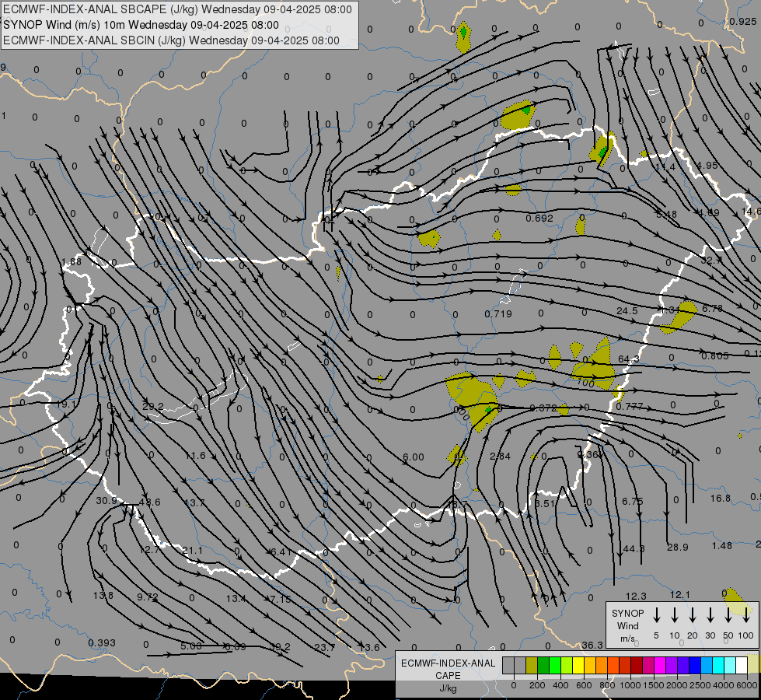The height and width of the screenshot is (700, 761).
Task: Pick the bright green CAPE legend swatch
Action: click(x=555, y=666)
